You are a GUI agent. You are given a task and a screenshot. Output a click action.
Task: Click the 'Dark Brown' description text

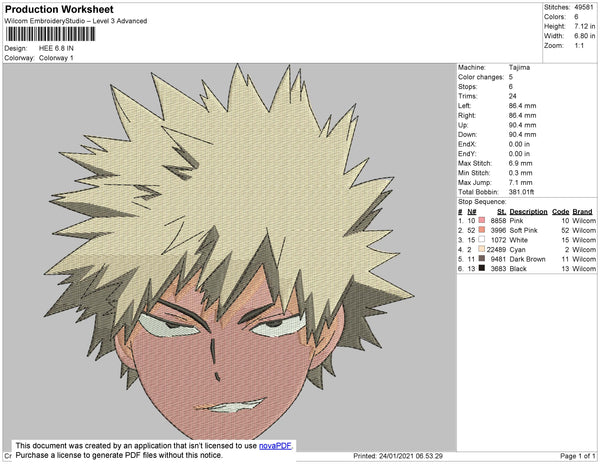(x=527, y=259)
